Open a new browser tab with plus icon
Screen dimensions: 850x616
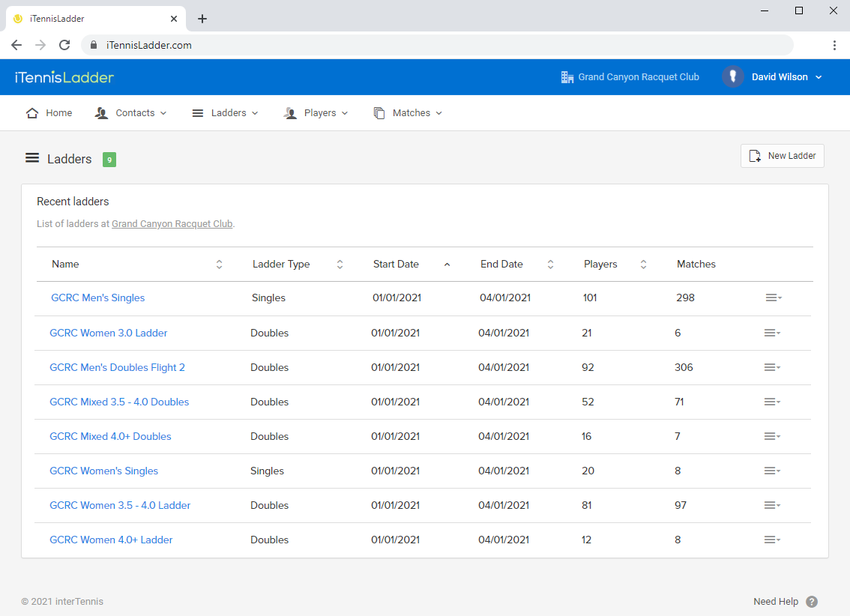[x=202, y=19]
